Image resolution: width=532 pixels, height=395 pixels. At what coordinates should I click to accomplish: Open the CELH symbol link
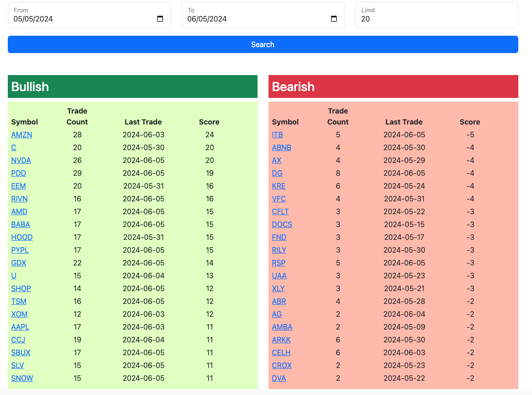click(281, 352)
